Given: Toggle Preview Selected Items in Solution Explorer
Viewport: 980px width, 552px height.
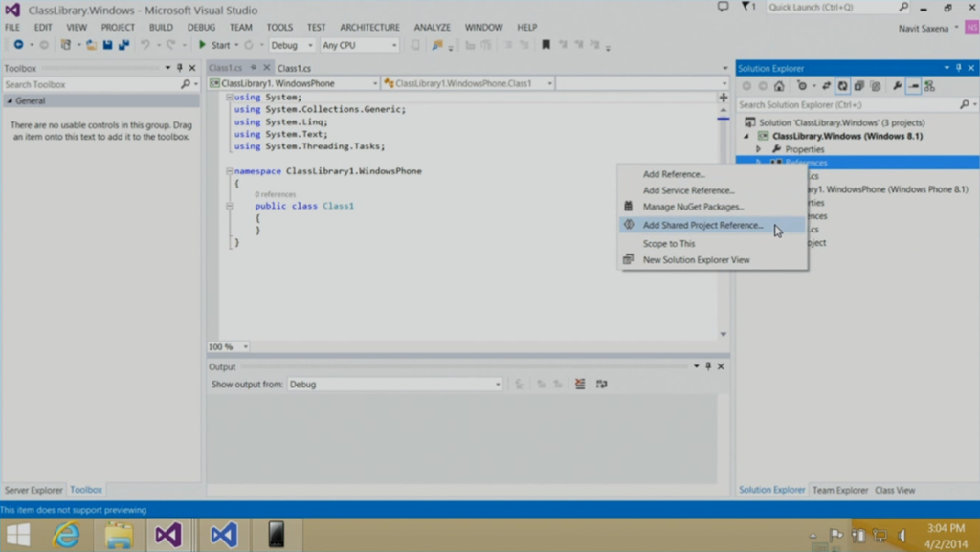Looking at the screenshot, I should pyautogui.click(x=913, y=86).
